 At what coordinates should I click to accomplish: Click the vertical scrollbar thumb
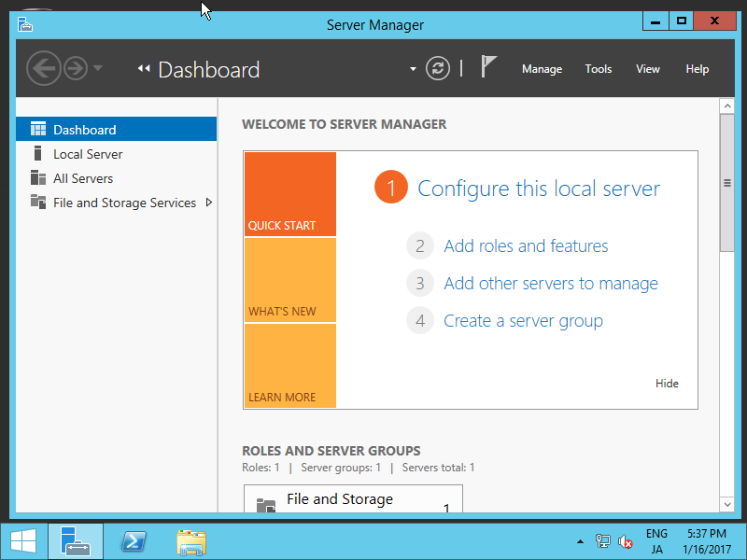coord(727,183)
